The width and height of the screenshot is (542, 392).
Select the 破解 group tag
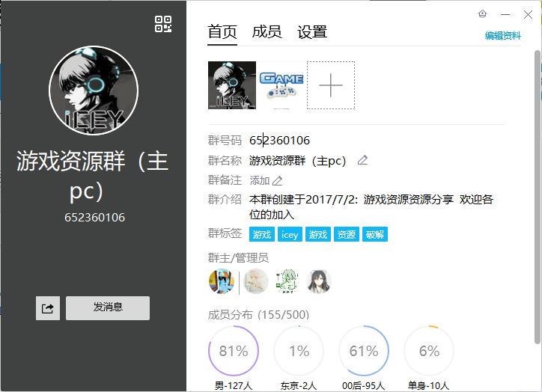click(375, 234)
